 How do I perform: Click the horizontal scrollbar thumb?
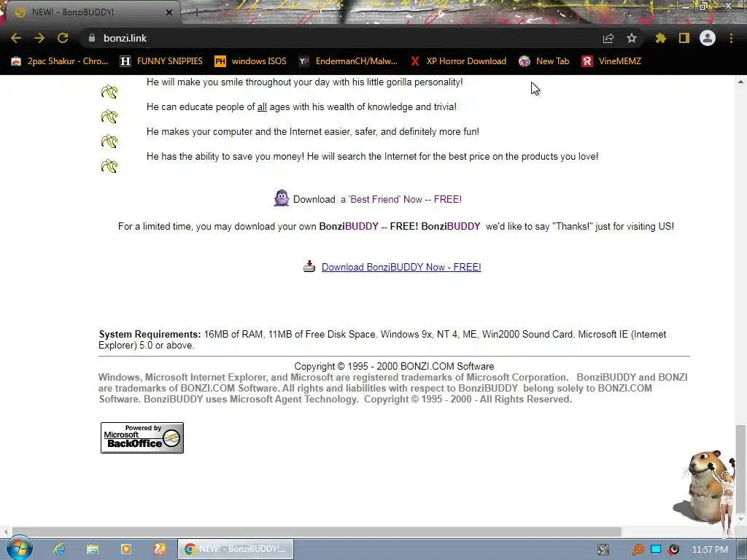(317, 532)
